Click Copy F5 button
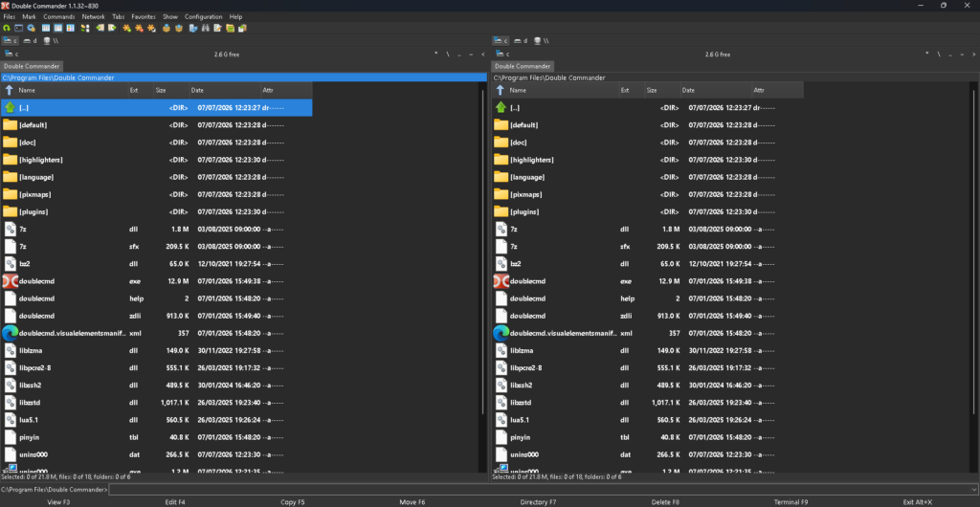This screenshot has height=507, width=980. (293, 502)
